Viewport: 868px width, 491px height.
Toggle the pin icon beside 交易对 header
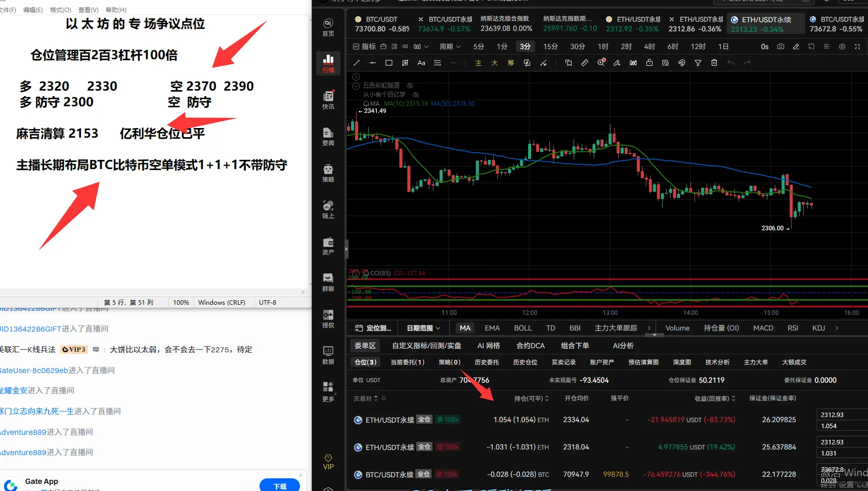coord(384,398)
